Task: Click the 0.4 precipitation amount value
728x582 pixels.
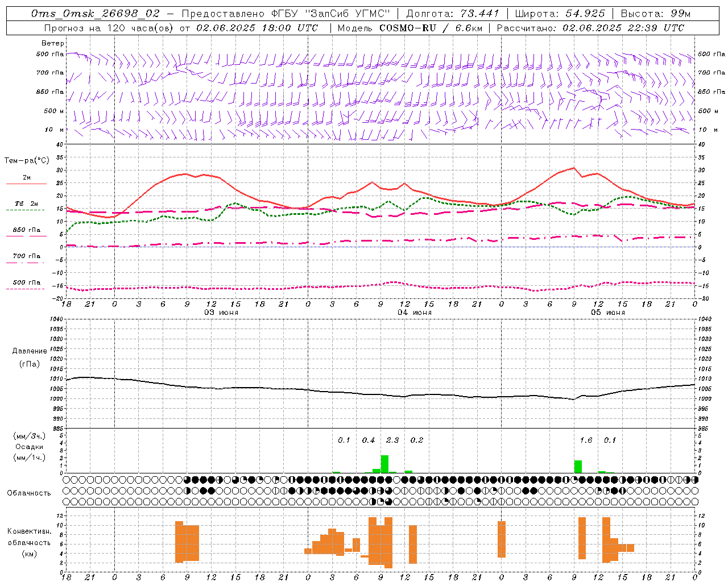Action: click(x=369, y=440)
